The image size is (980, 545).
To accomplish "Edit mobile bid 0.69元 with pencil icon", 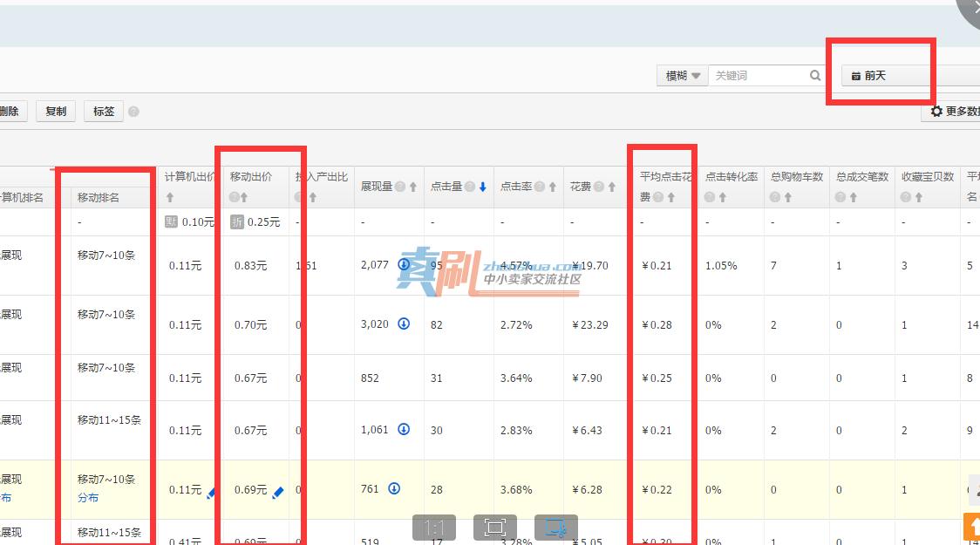I will pos(278,493).
